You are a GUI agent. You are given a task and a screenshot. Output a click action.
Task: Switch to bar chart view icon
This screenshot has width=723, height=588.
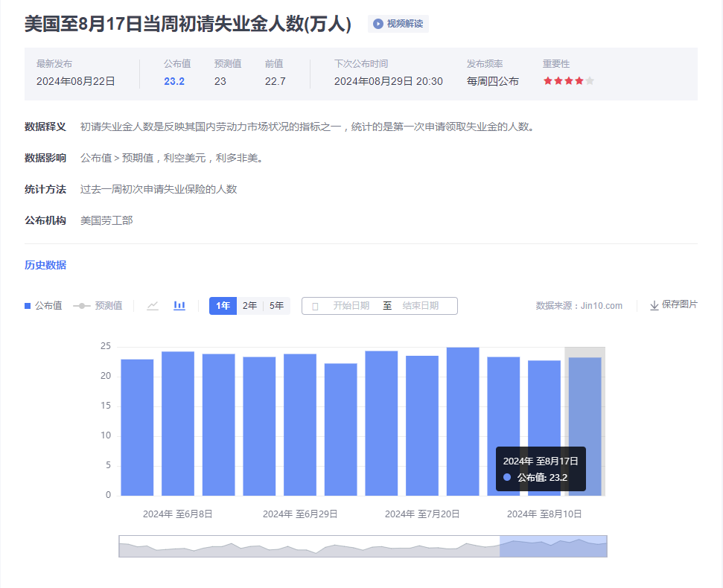(179, 306)
